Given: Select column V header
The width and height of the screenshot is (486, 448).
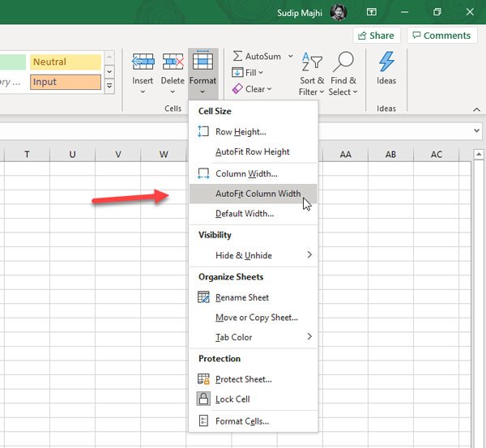Looking at the screenshot, I should (118, 155).
